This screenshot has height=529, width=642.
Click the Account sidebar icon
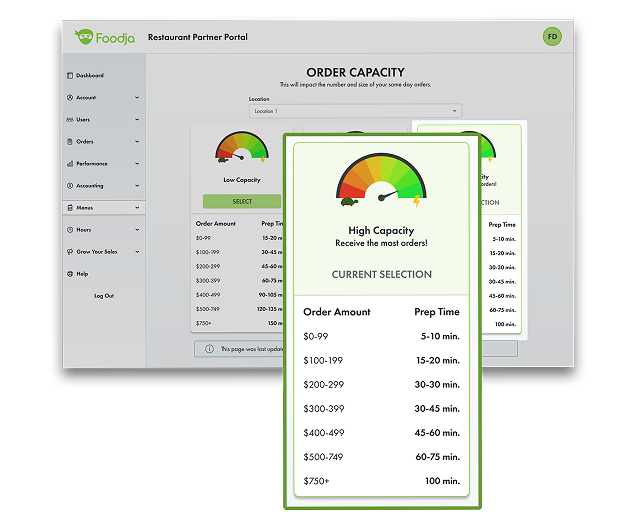tap(70, 97)
